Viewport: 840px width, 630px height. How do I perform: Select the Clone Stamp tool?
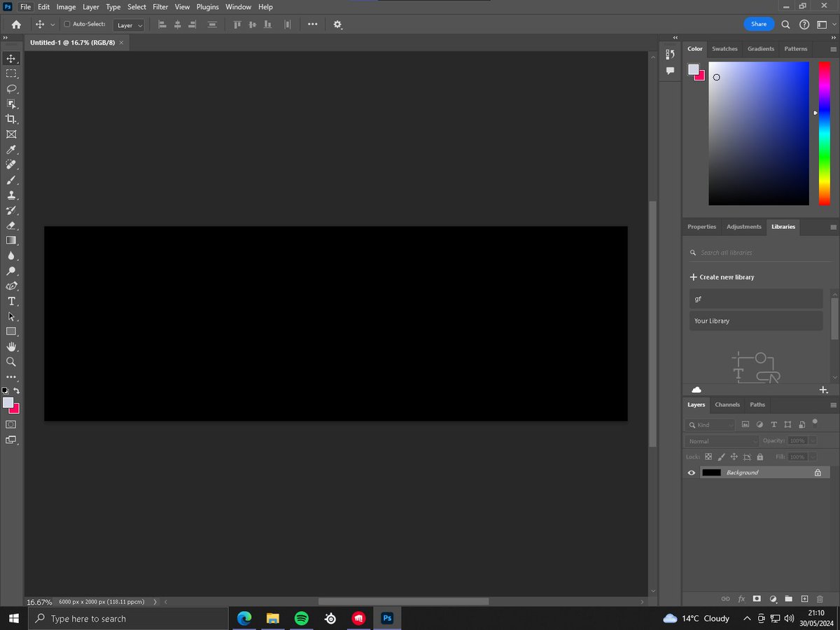(11, 195)
